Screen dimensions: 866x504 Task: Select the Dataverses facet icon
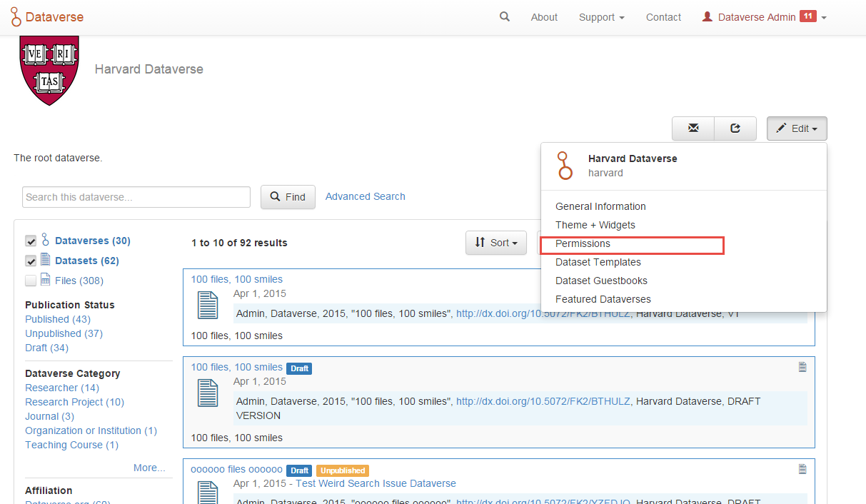coord(44,241)
